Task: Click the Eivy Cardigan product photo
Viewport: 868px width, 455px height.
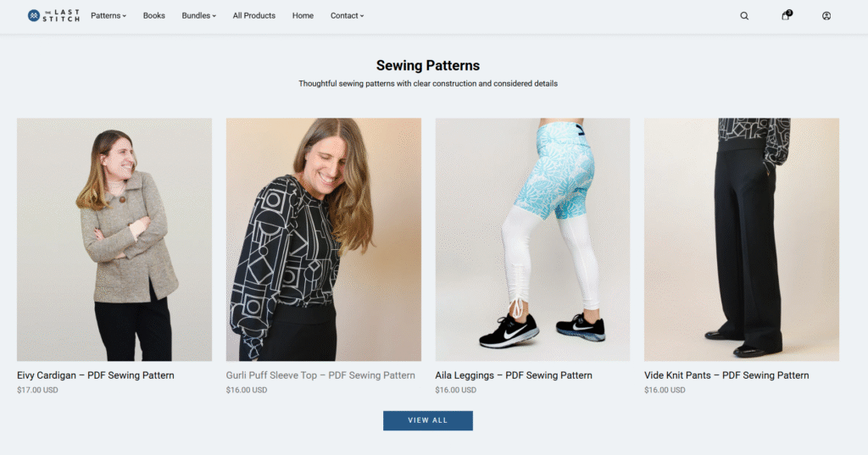Action: (x=114, y=240)
